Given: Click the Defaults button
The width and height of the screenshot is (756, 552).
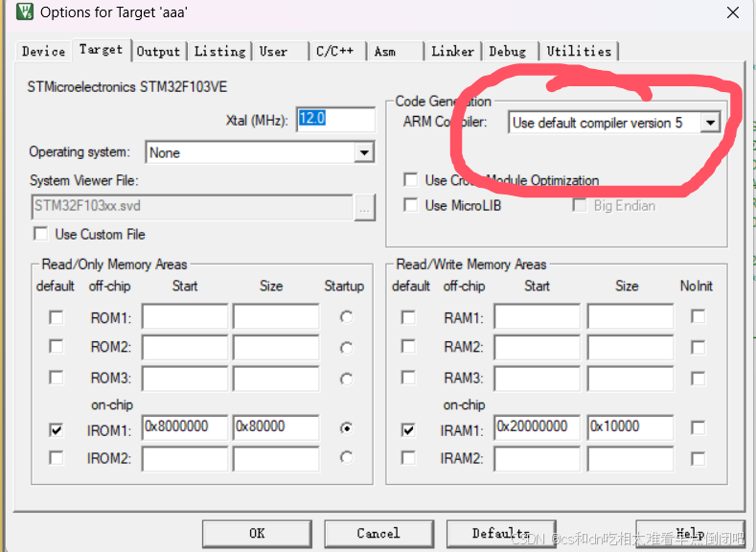Looking at the screenshot, I should click(501, 533).
